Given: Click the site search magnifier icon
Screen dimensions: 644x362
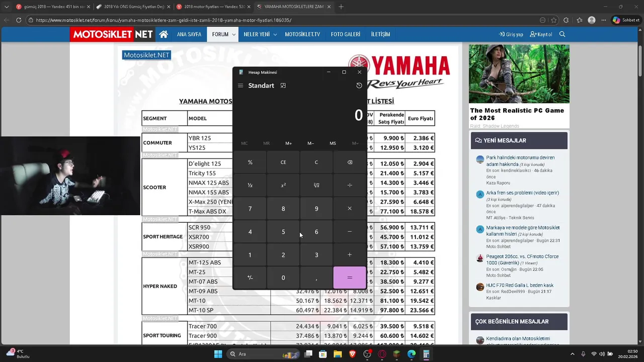Looking at the screenshot, I should point(562,34).
